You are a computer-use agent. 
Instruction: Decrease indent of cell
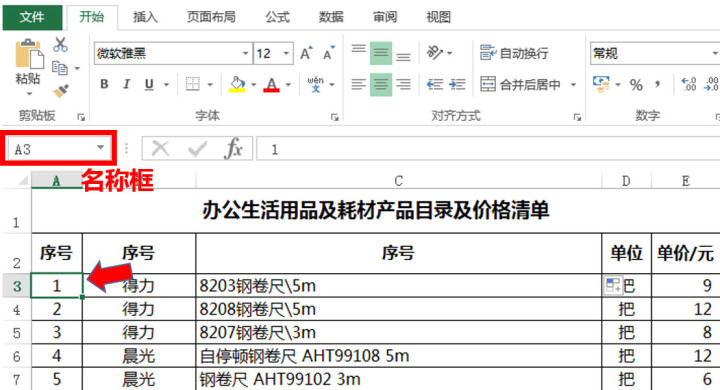tap(434, 85)
